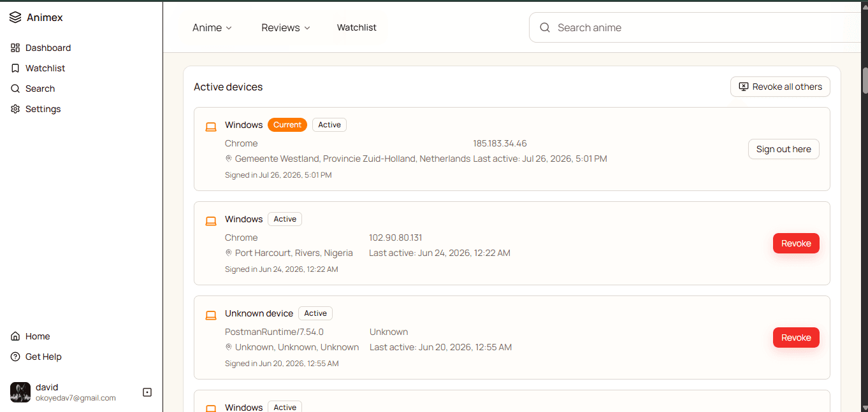Click david's profile avatar thumbnail
The width and height of the screenshot is (868, 412).
(x=20, y=392)
